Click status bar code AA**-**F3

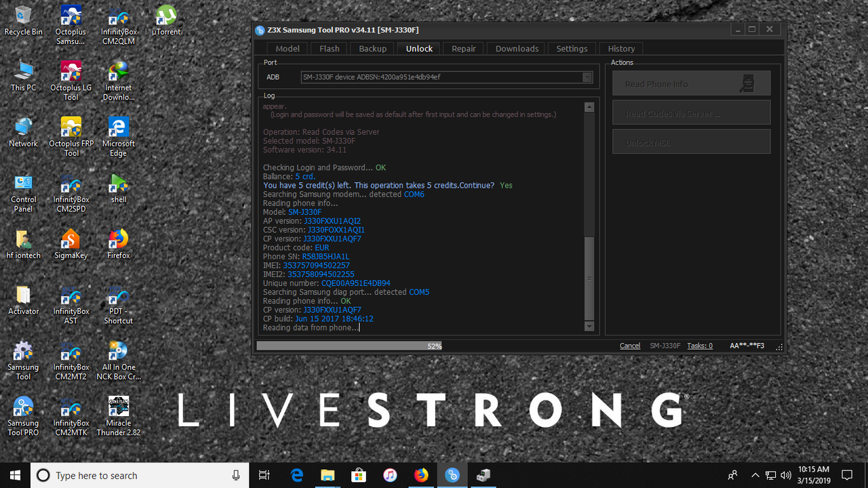tap(747, 346)
